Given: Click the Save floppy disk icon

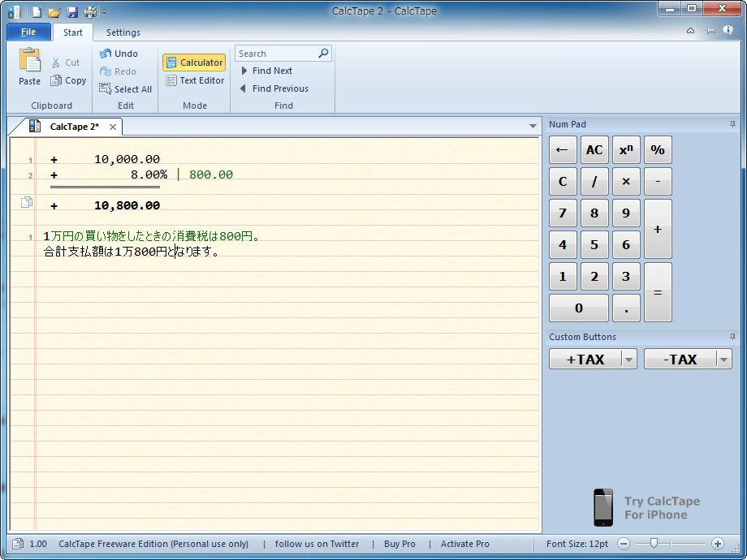Looking at the screenshot, I should pos(72,11).
